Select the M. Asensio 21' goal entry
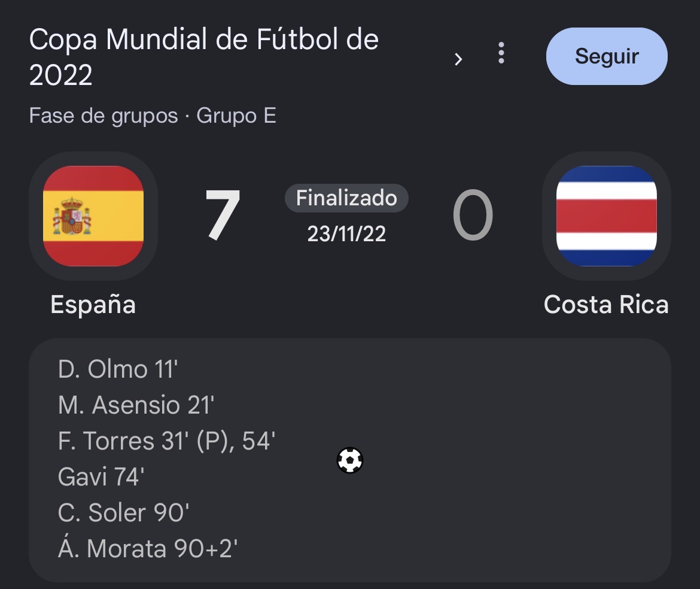 click(136, 405)
